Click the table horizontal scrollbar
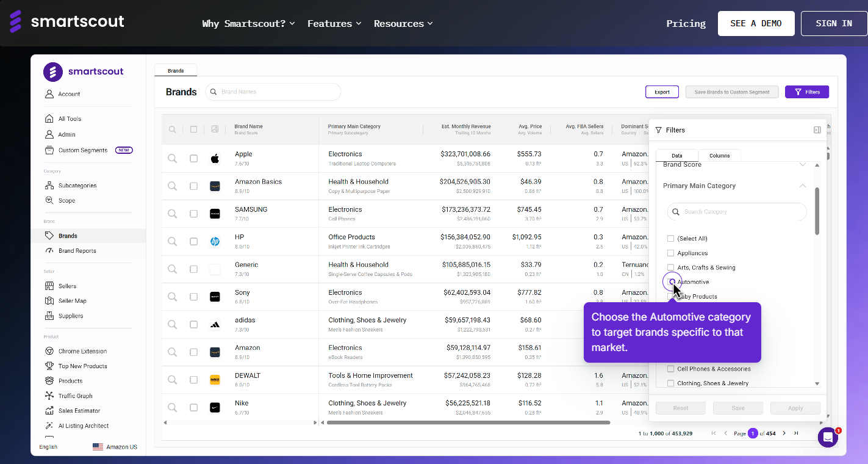 [x=468, y=422]
